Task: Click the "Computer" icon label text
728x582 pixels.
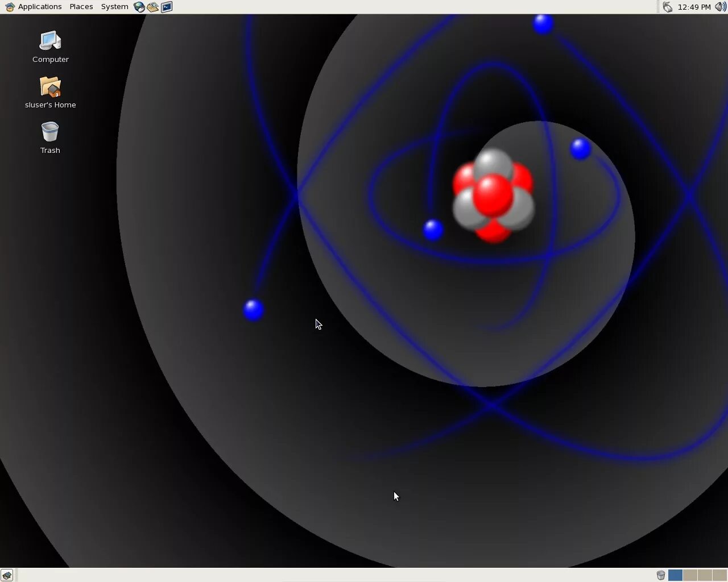Action: point(51,59)
